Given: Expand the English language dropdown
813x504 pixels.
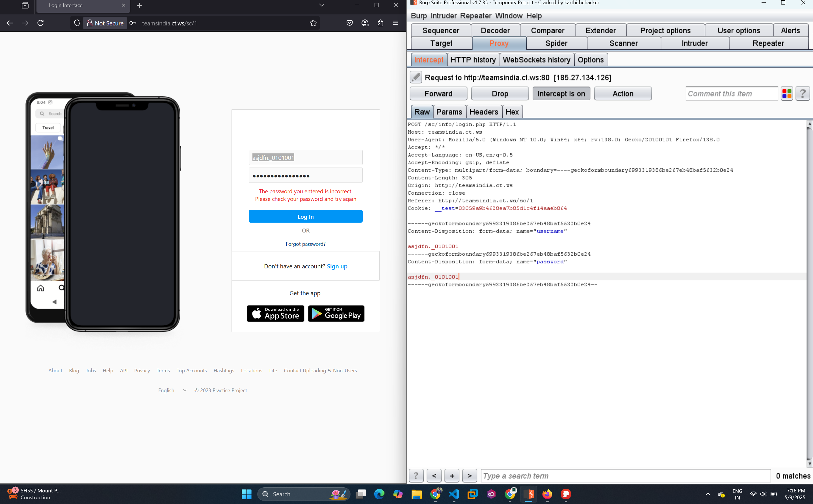Looking at the screenshot, I should pyautogui.click(x=172, y=390).
